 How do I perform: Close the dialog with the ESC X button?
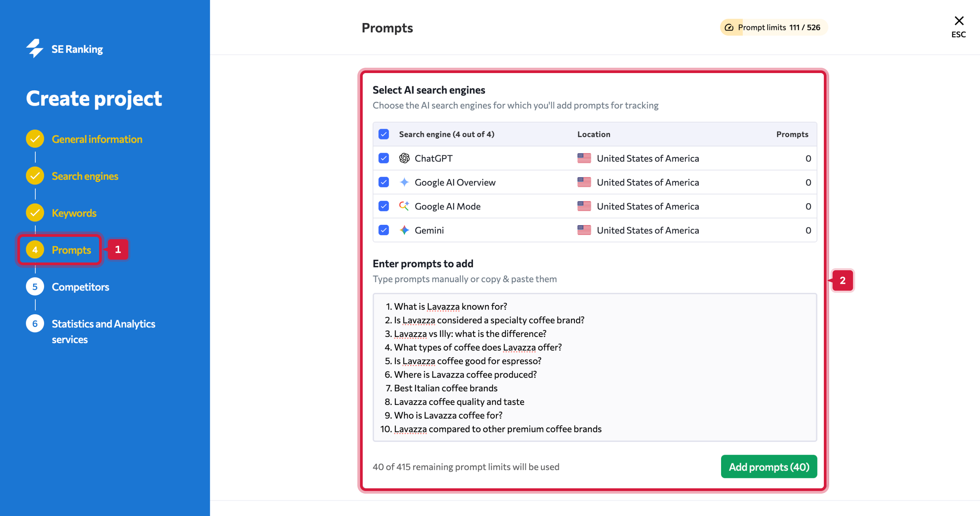(959, 21)
